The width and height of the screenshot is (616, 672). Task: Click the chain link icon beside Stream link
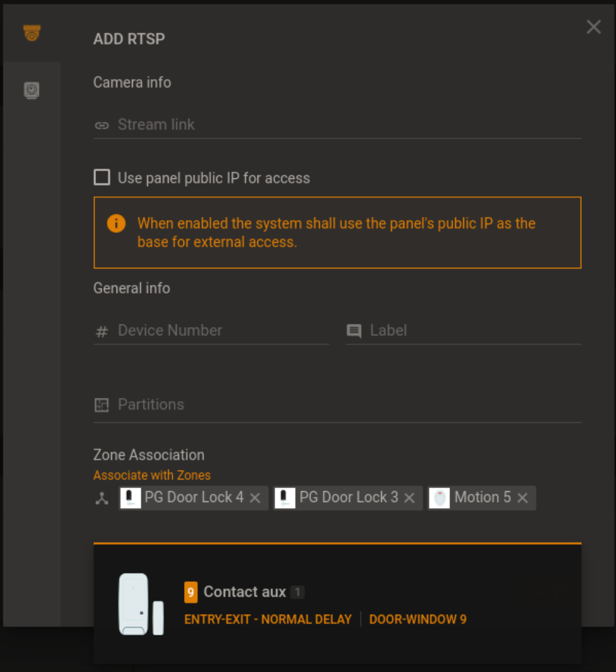[x=102, y=125]
